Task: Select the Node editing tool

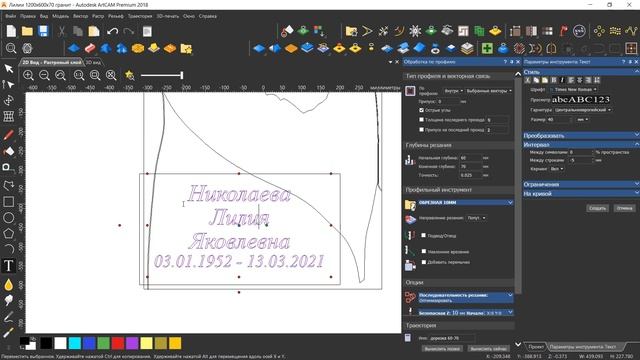Action: pos(9,84)
